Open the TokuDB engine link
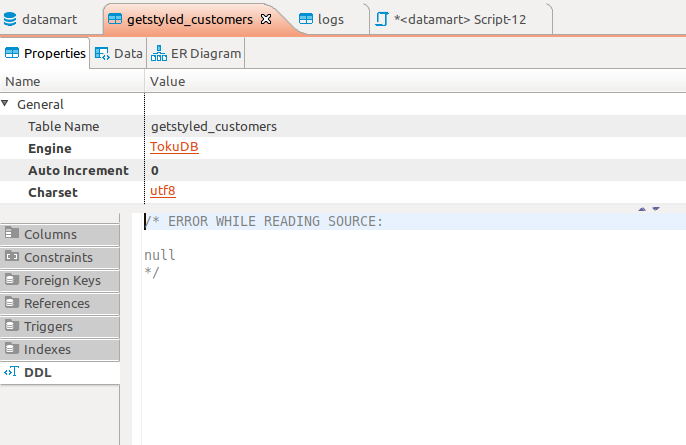Screen dimensions: 686x445 pos(174,147)
